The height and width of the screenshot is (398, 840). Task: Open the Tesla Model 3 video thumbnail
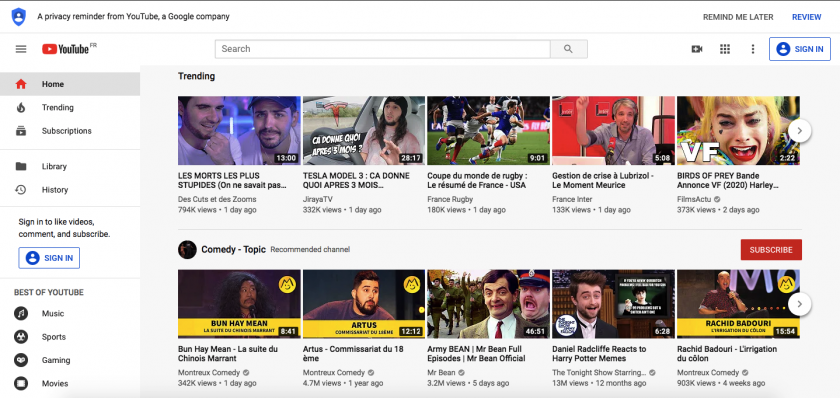pos(364,130)
